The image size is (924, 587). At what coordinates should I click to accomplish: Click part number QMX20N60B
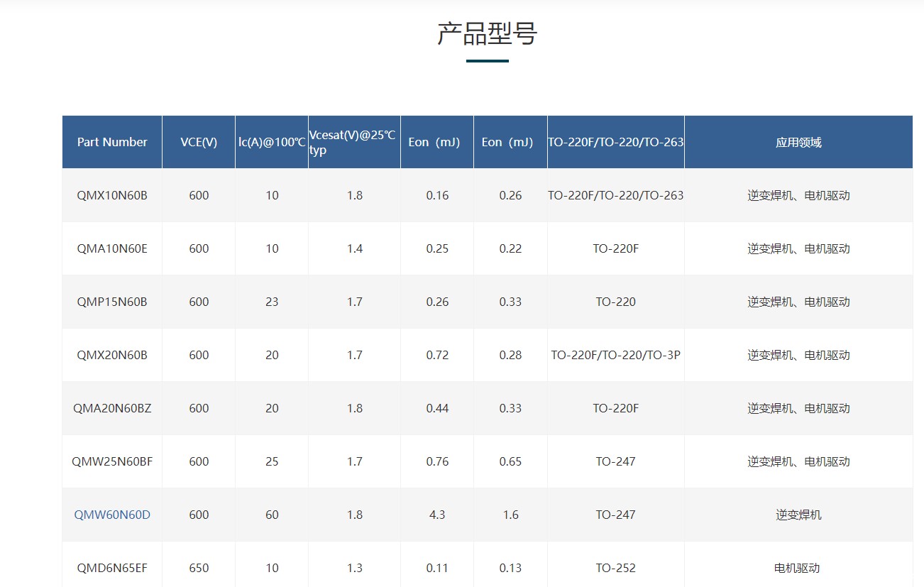[112, 355]
